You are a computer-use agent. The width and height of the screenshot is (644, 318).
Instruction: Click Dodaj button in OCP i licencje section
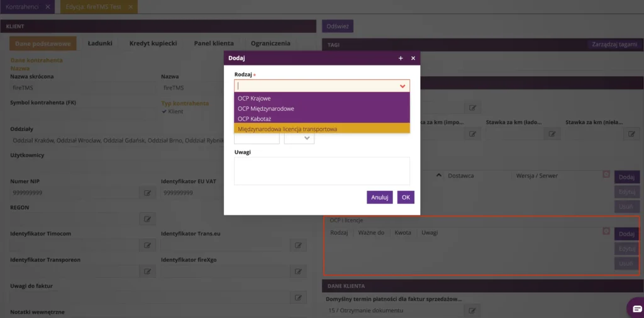click(627, 234)
